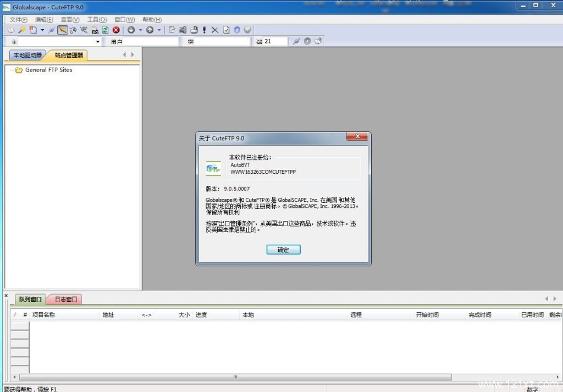Screen dimensions: 563x392
Task: Open the File menu (文件)
Action: (18, 19)
